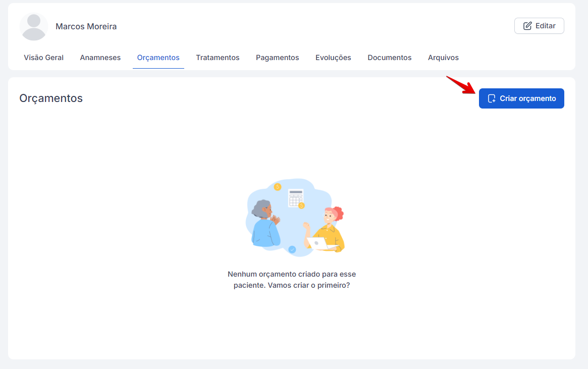Screen dimensions: 588x369
Task: Click the 'Nenhum orçamento criado' empty message
Action: click(292, 280)
